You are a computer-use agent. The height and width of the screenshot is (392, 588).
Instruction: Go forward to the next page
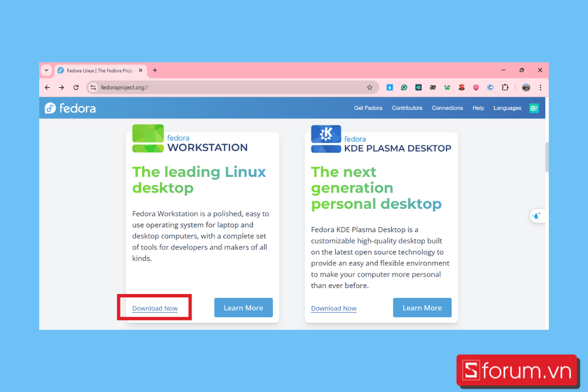click(x=61, y=88)
